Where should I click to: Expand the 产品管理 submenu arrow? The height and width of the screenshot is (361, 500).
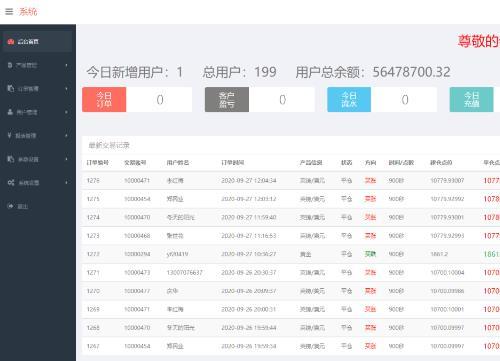point(67,65)
